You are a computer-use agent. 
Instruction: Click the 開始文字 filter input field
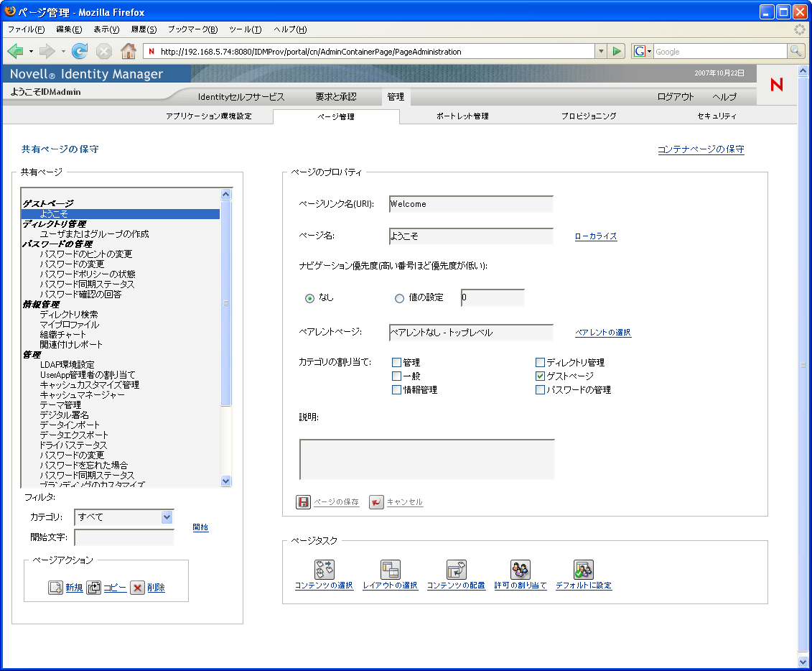click(x=123, y=537)
